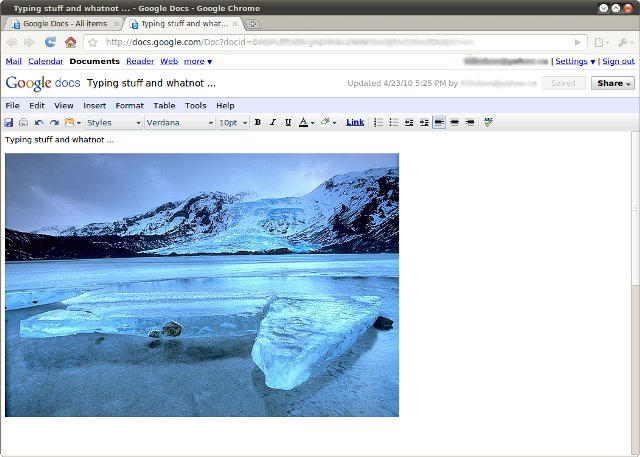Toggle italic formatting

[273, 122]
